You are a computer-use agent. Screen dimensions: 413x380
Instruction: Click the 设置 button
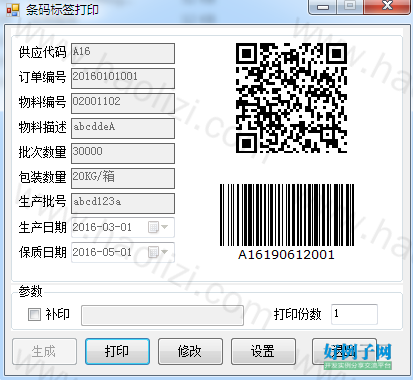(263, 352)
